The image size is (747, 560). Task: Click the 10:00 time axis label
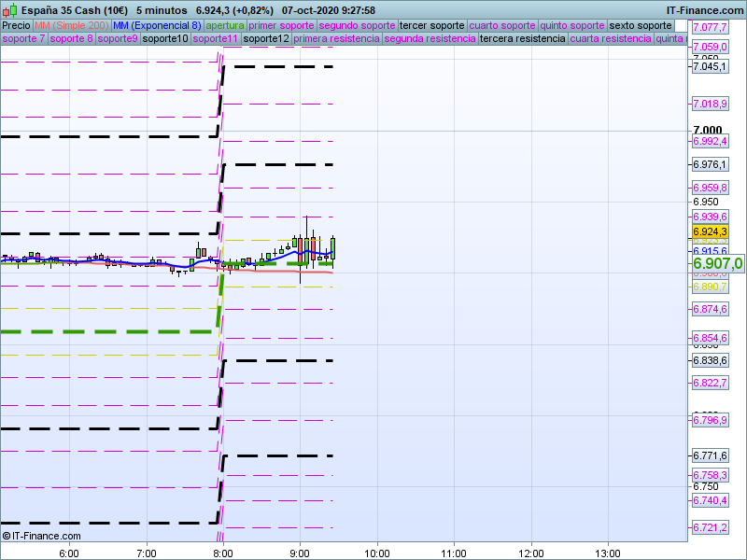(x=377, y=553)
